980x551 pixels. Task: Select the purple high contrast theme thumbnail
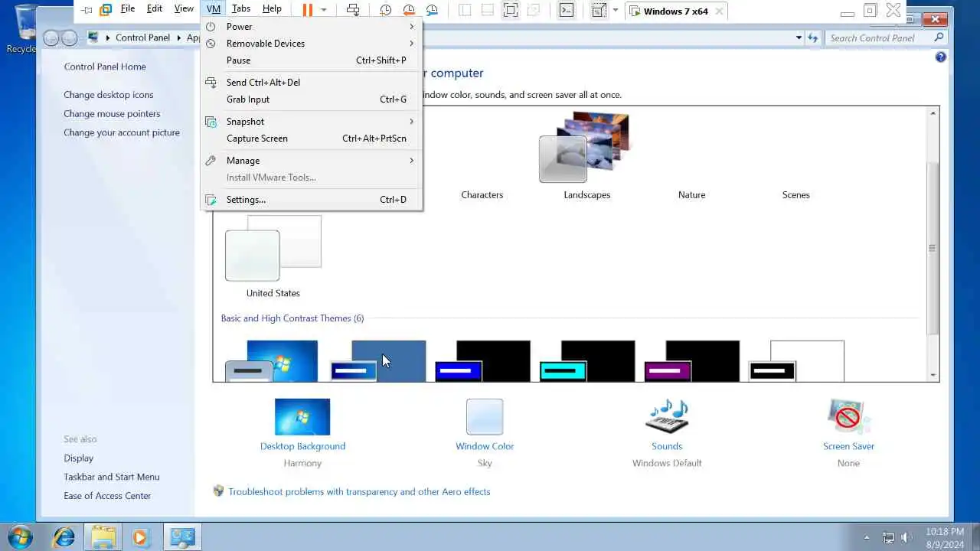(692, 361)
